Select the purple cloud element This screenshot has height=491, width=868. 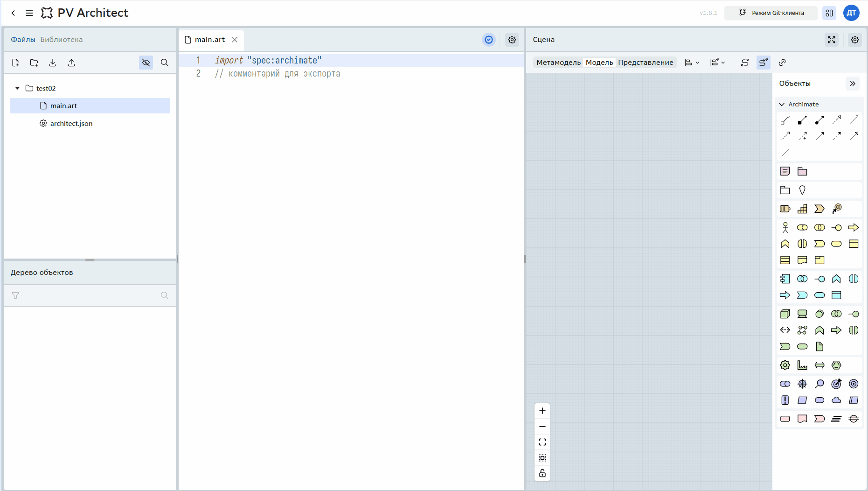pos(837,400)
